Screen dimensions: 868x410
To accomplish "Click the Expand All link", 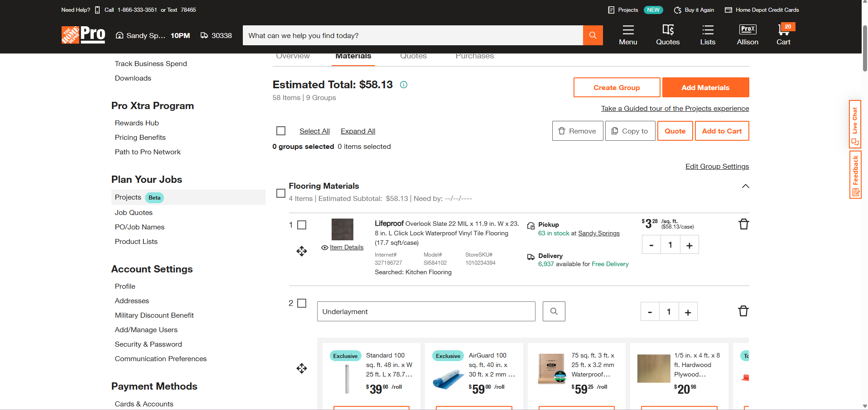I will pos(358,131).
